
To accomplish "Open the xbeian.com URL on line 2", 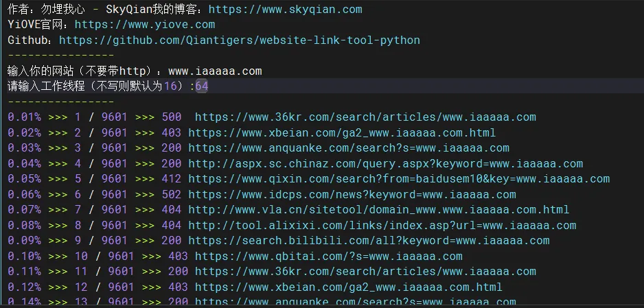I will 342,132.
